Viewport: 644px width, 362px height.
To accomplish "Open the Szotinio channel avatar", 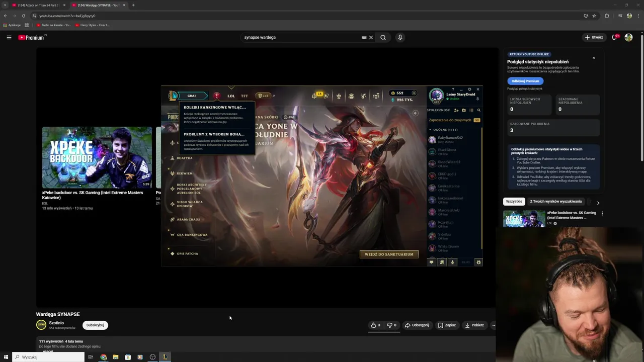I will (41, 325).
